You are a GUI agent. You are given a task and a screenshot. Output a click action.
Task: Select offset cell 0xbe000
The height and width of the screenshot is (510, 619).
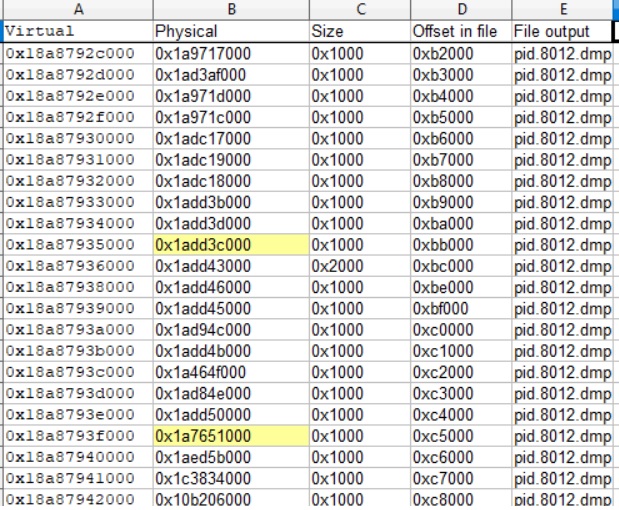pyautogui.click(x=461, y=287)
